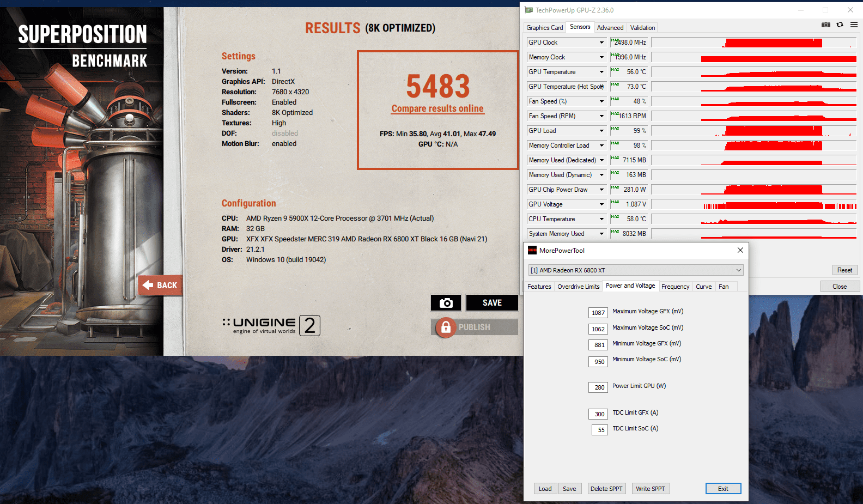Expand Memory Clock sensor dropdown
Image resolution: width=863 pixels, height=504 pixels.
601,57
